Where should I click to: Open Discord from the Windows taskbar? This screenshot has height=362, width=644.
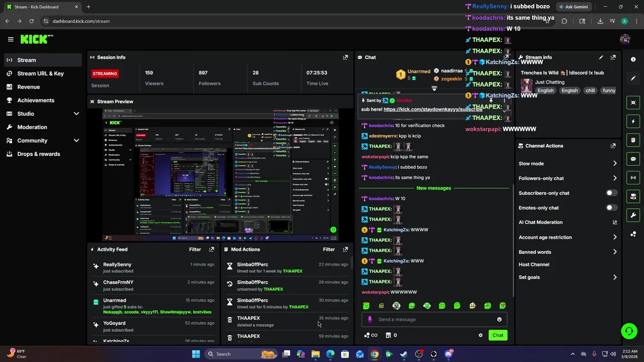[449, 354]
